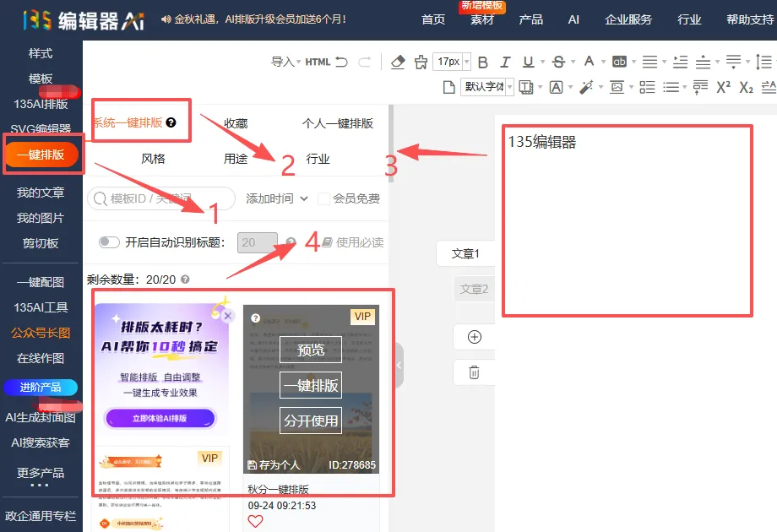Click the heart favorite on 秋分一键排版

pos(255,521)
